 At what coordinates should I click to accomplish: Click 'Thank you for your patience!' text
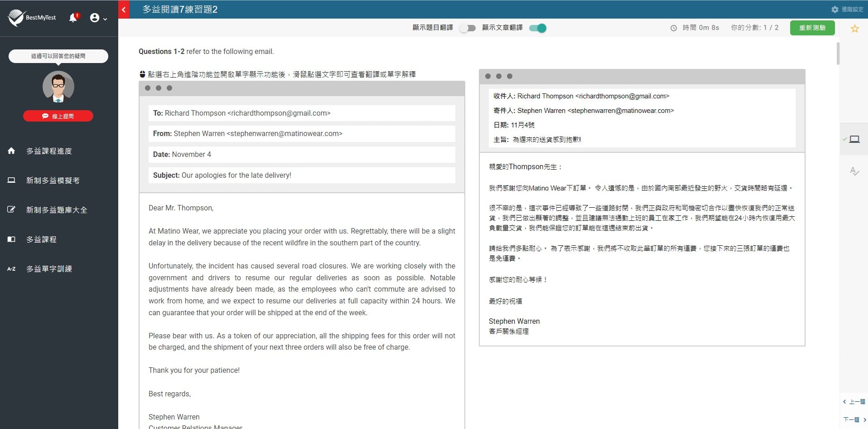point(194,370)
